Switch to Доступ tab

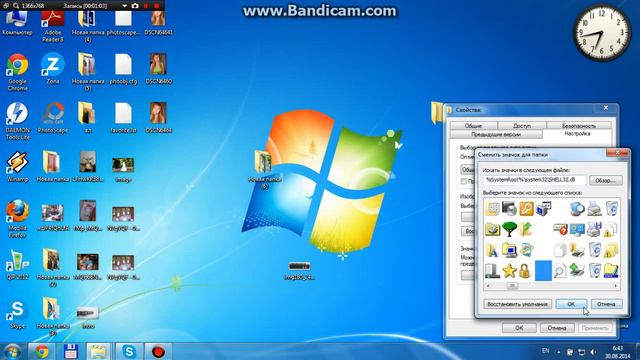point(522,126)
